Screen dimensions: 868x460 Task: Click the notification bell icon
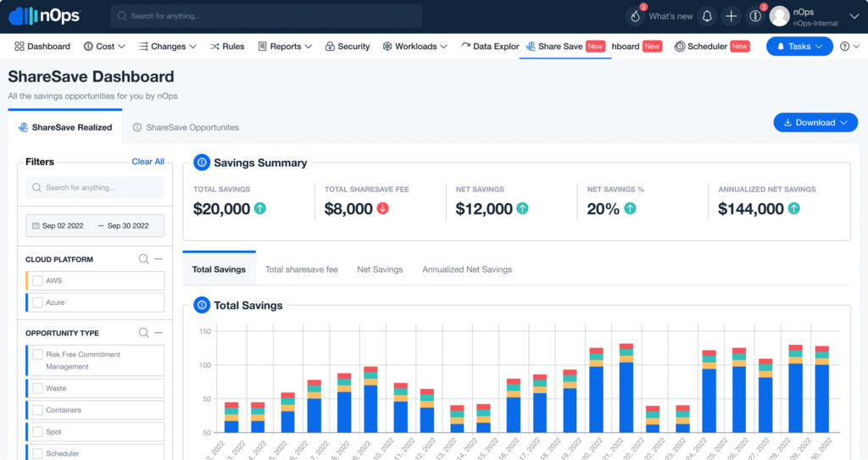707,16
